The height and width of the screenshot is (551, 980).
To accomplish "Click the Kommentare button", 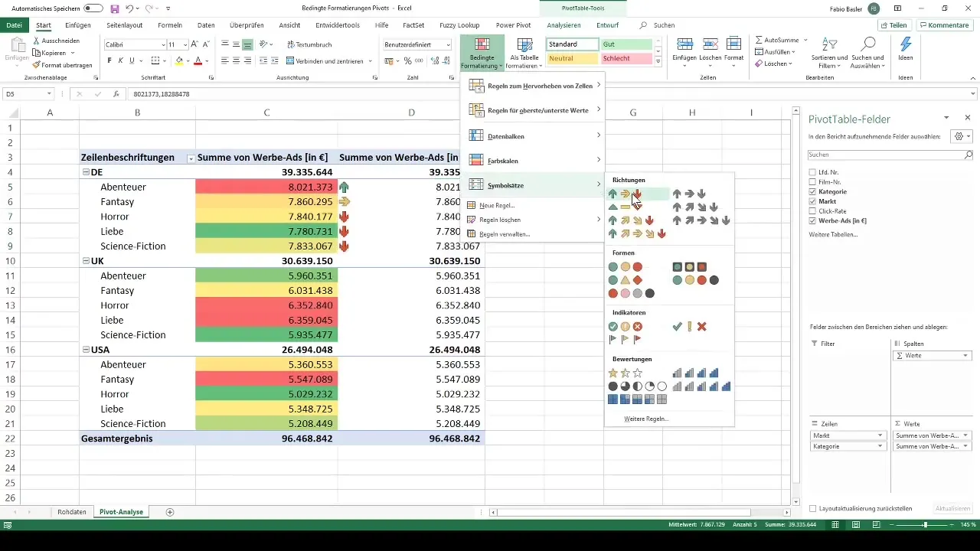I will [x=943, y=25].
